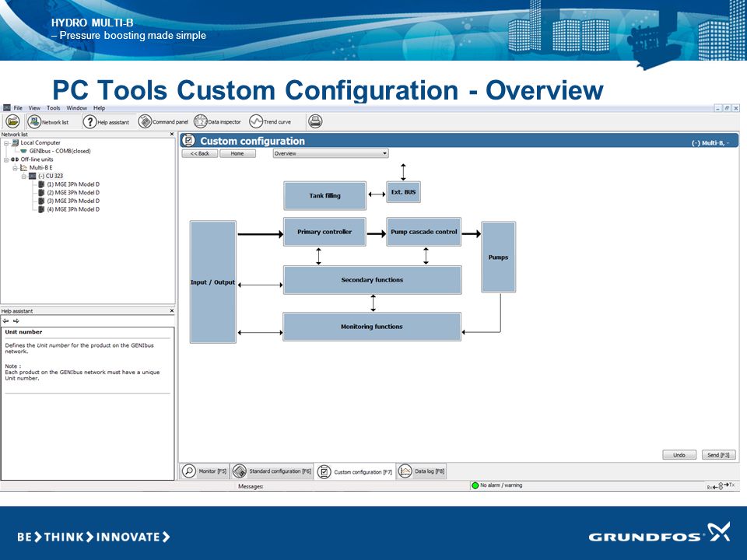
Task: Close the Network list panel
Action: coord(172,135)
